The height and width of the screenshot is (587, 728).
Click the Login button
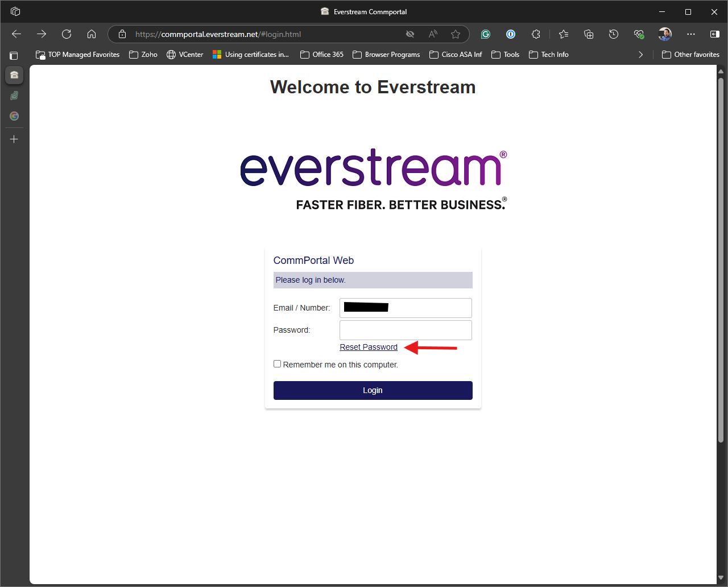[373, 390]
